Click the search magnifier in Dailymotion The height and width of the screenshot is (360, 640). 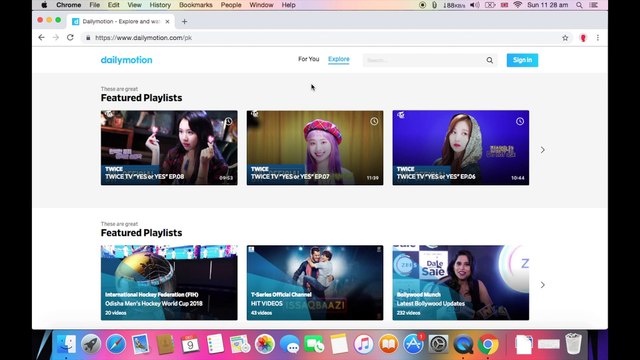click(x=489, y=60)
